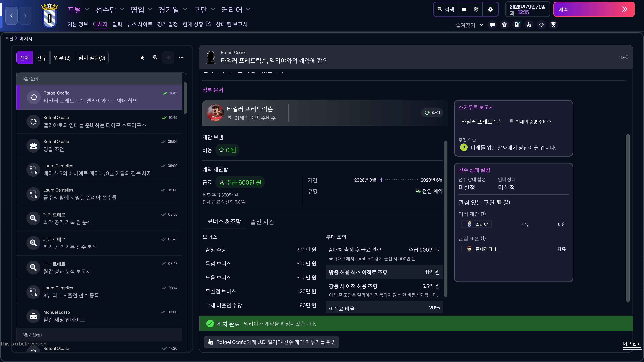
Task: Toggle mark all as read checkmark
Action: [168, 58]
